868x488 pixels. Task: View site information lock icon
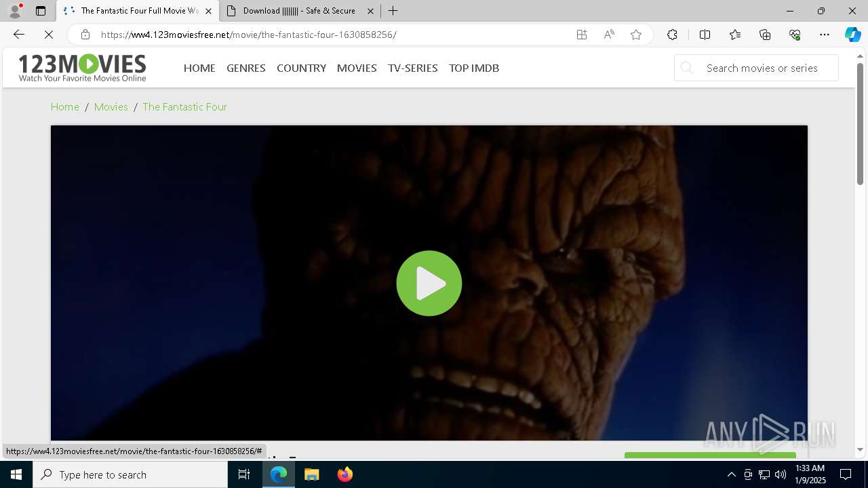coord(85,35)
